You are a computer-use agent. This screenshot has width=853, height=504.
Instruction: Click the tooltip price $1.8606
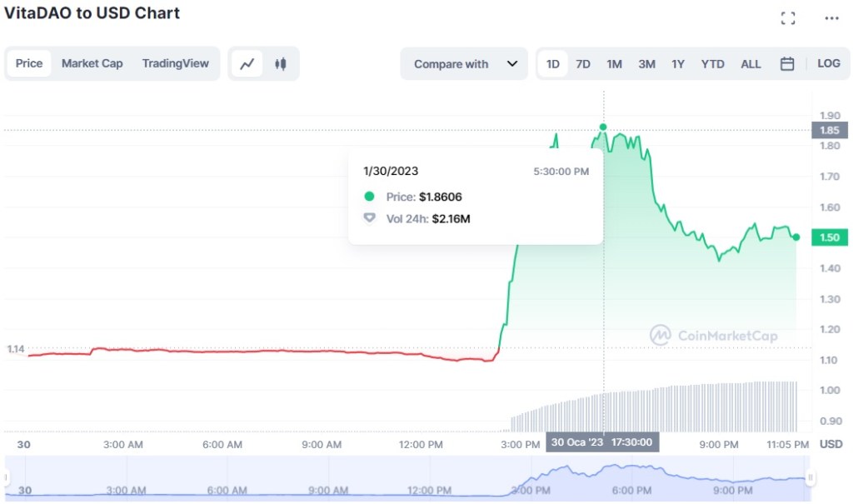click(x=440, y=197)
